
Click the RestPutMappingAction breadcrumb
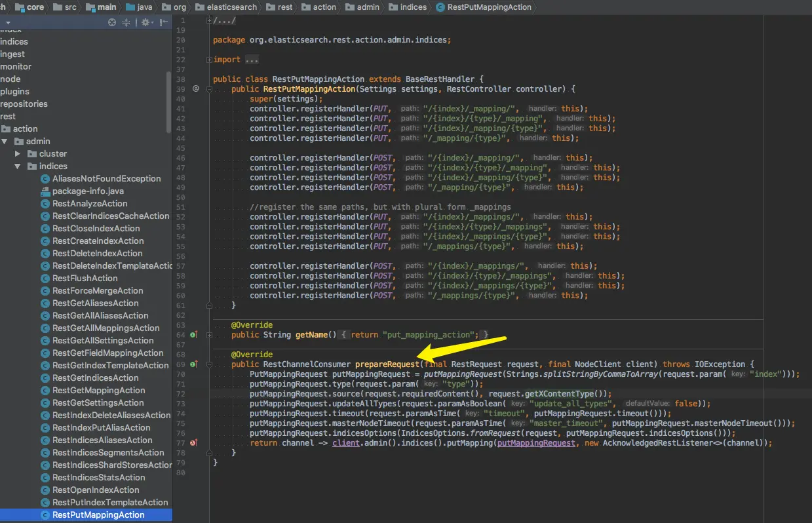484,7
